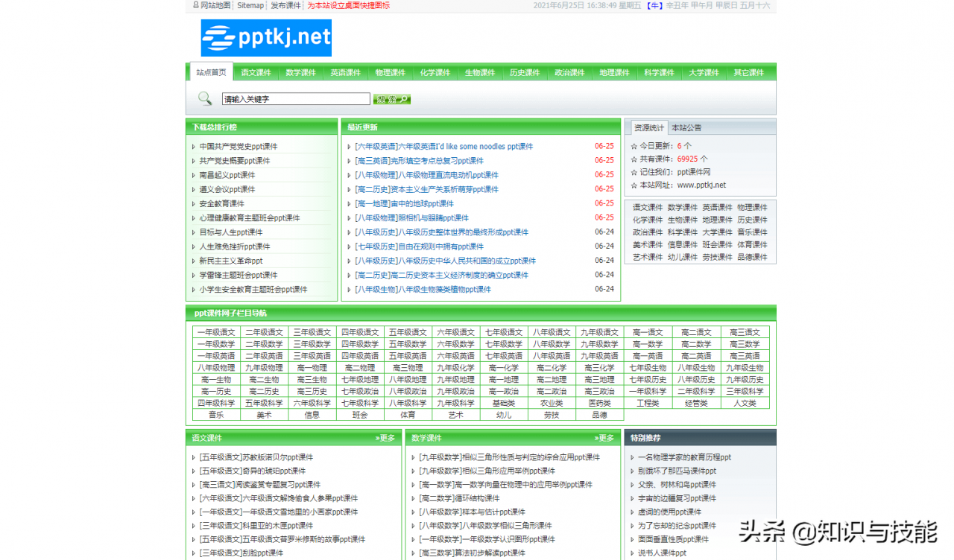954x560 pixels.
Task: Select the 英语课件 menu item
Action: (345, 72)
